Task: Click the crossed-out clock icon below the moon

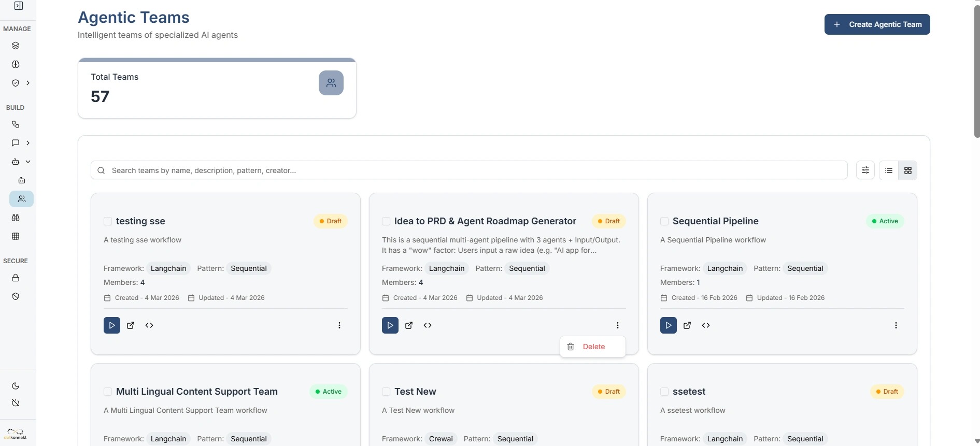Action: (16, 402)
